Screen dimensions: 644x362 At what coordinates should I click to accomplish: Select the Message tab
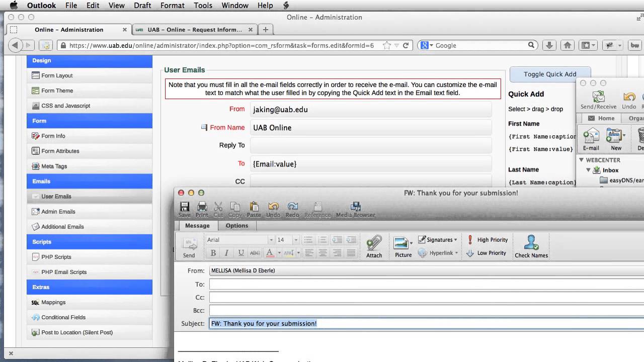pyautogui.click(x=197, y=226)
